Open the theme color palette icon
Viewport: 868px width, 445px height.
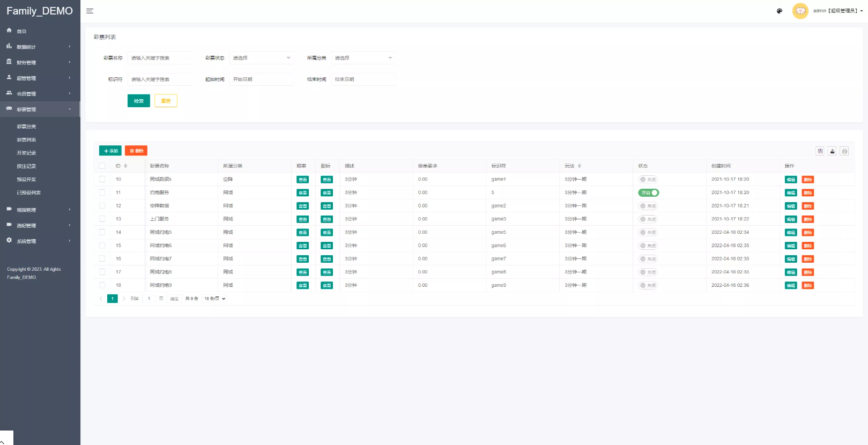click(x=780, y=11)
